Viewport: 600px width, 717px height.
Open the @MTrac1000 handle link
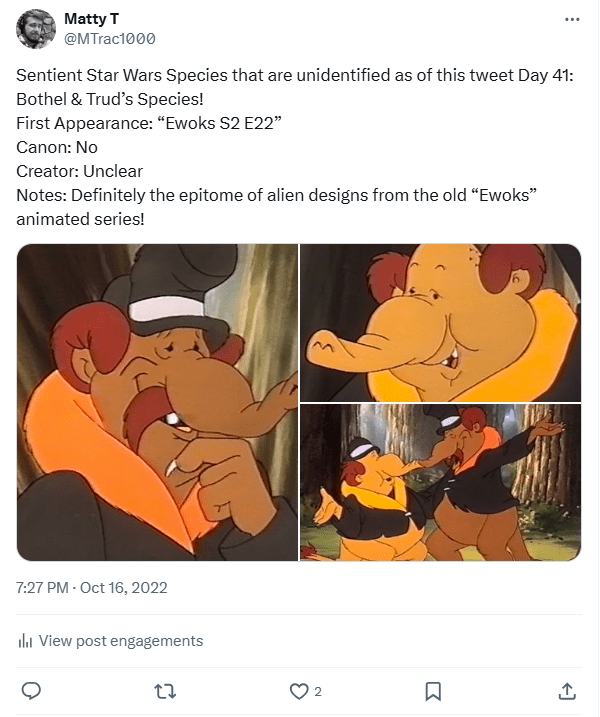(x=109, y=39)
